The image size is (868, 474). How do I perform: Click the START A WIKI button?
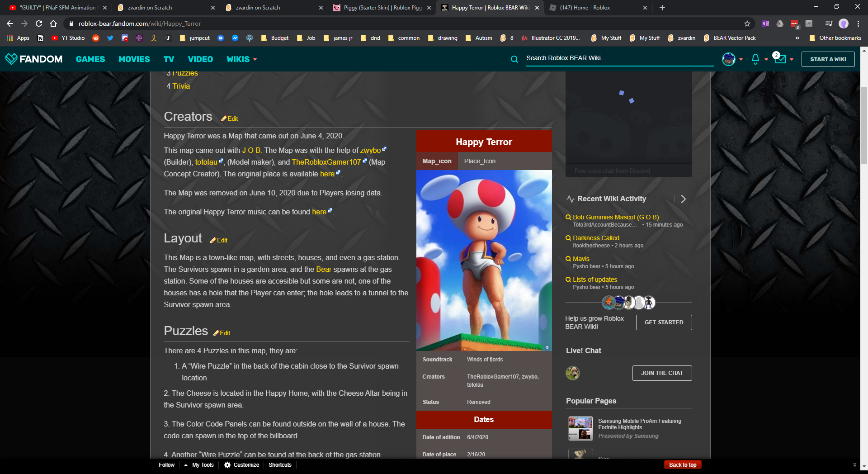(x=828, y=59)
